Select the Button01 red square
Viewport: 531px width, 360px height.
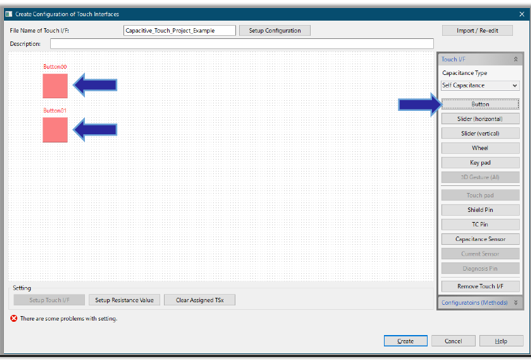55,130
